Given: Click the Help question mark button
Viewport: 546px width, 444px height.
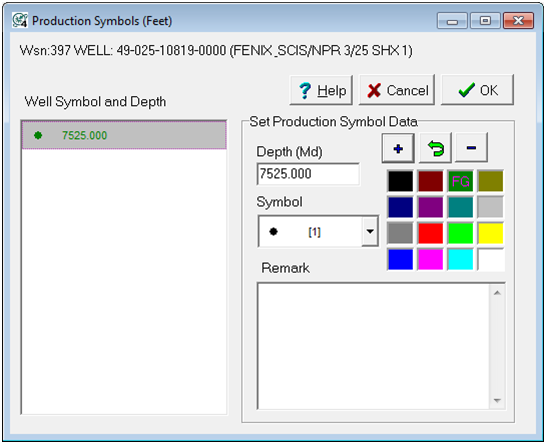Looking at the screenshot, I should tap(321, 90).
